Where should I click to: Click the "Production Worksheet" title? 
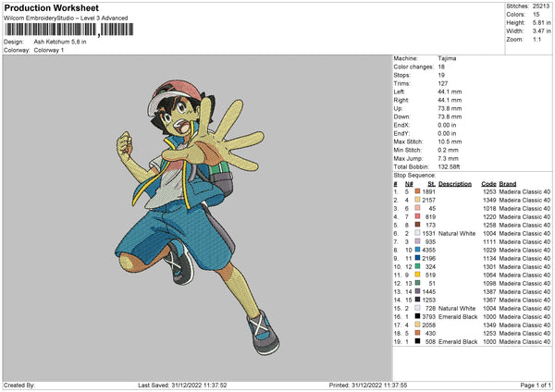tap(52, 8)
